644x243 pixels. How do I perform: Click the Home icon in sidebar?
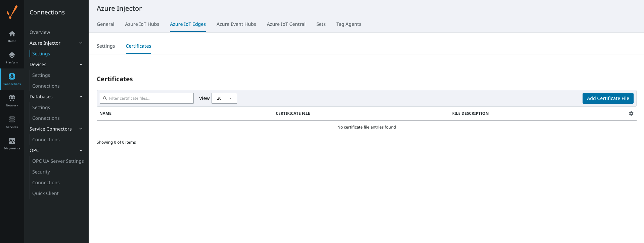12,34
